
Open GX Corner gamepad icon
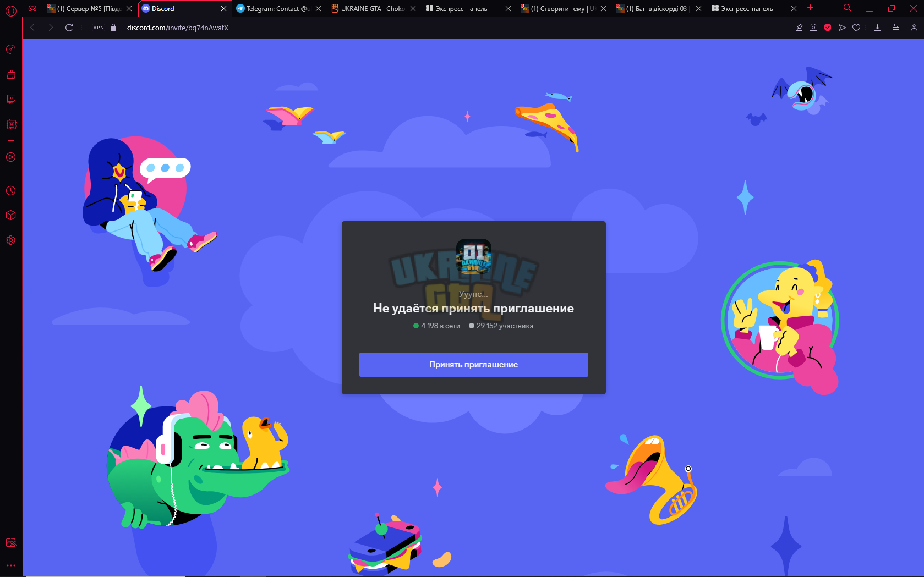click(32, 9)
